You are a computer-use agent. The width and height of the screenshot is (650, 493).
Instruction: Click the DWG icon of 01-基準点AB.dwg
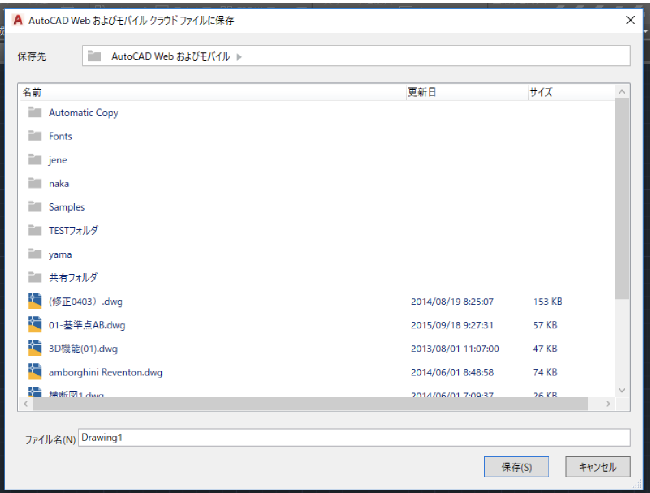click(x=34, y=325)
